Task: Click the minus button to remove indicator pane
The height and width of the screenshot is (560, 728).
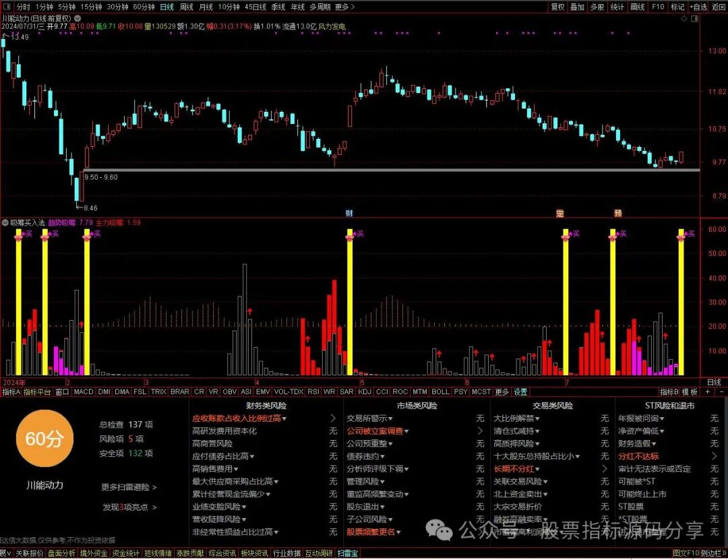Action: (x=721, y=392)
